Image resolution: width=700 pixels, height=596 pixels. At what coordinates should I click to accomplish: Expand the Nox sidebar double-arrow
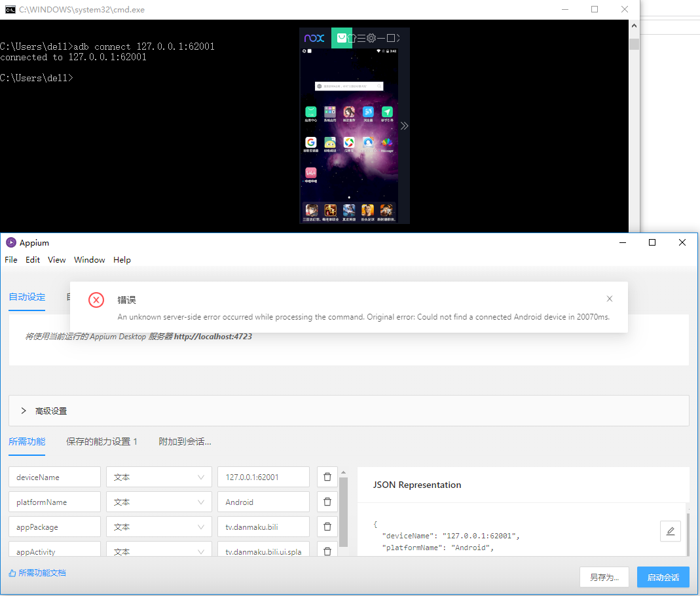click(x=404, y=126)
